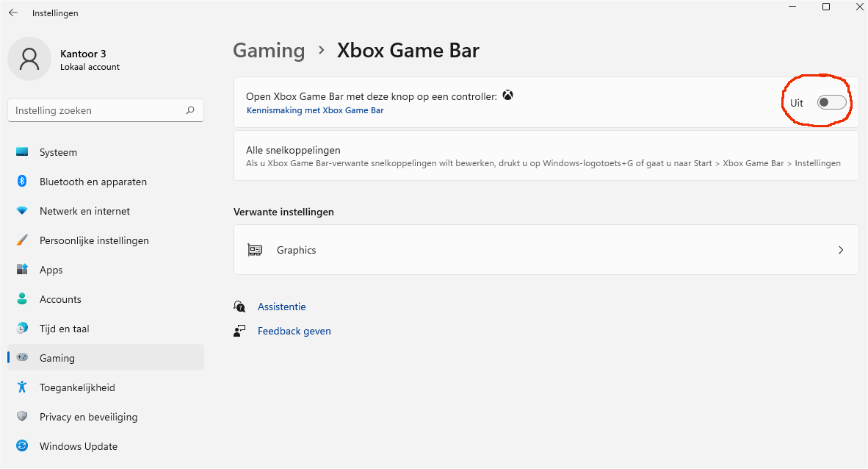The height and width of the screenshot is (469, 868).
Task: Close the Instellingen window
Action: 860,7
